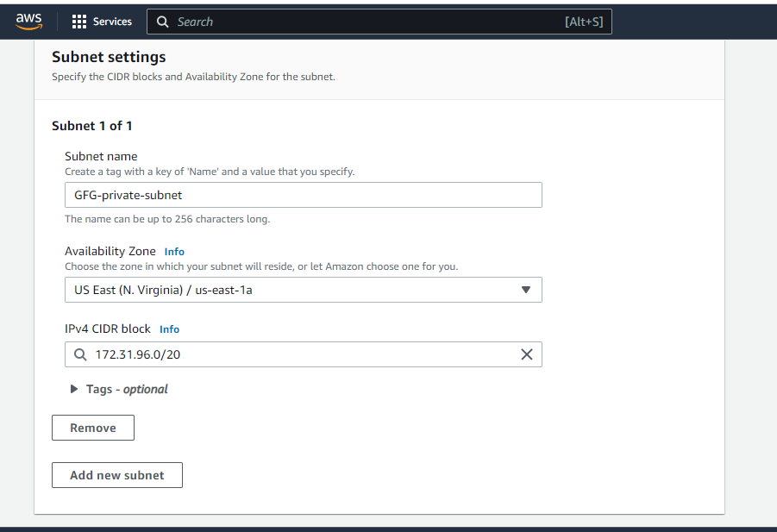Open the Services menu label

[x=112, y=22]
